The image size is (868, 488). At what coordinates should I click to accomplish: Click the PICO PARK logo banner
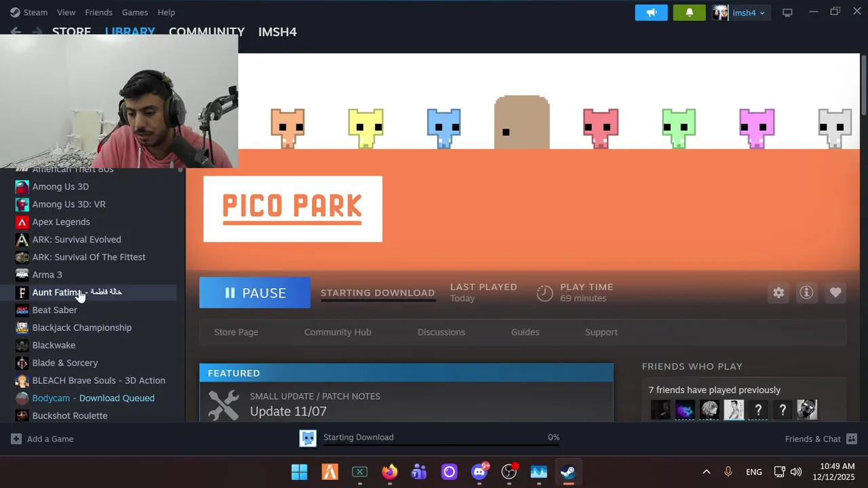pyautogui.click(x=293, y=209)
